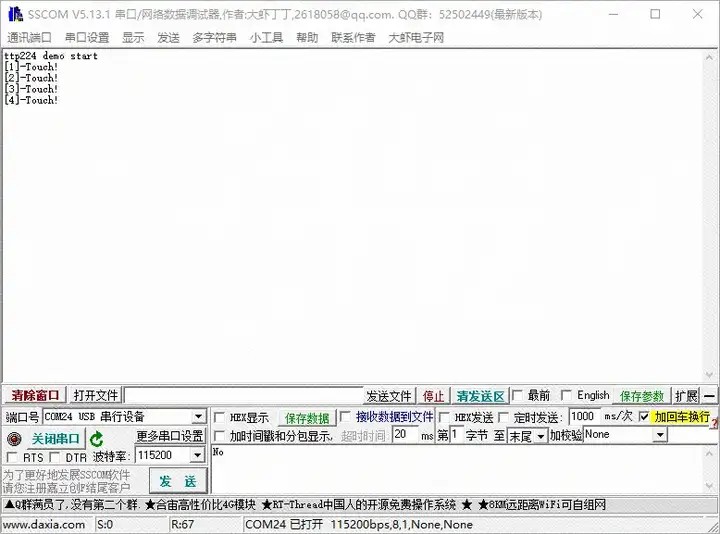Open the 串口设置 menu
The image size is (720, 534).
coord(87,37)
